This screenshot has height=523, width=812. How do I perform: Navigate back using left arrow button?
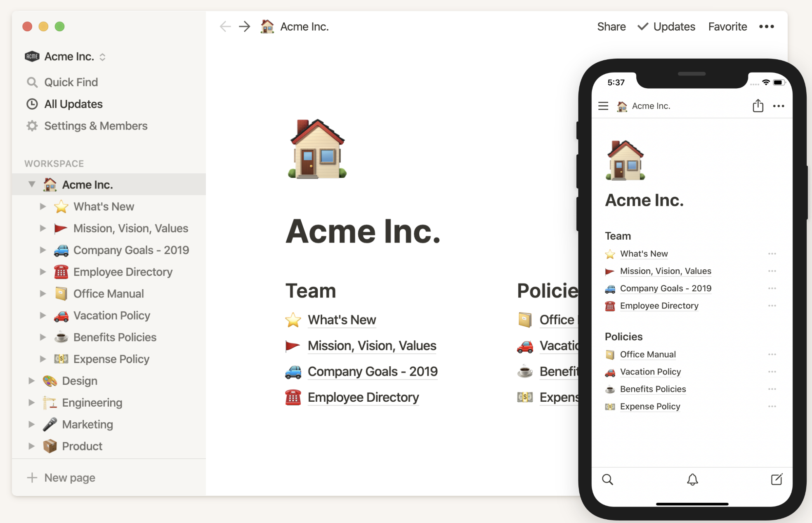pos(225,26)
